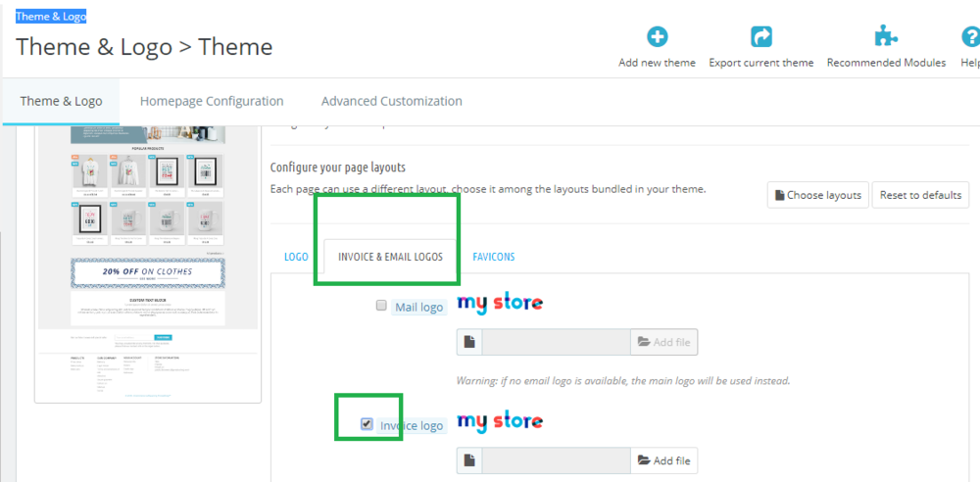Screen dimensions: 980x482
Task: Click the Add new theme plus icon
Action: pyautogui.click(x=657, y=37)
